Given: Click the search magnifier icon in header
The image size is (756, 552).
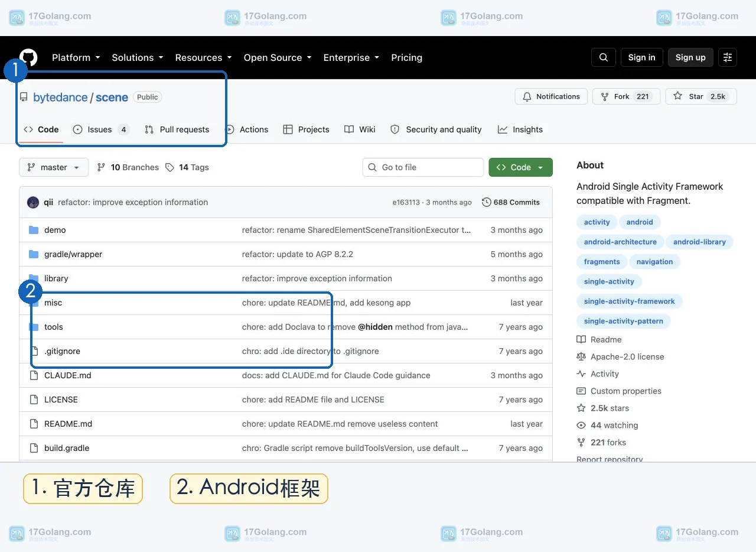Looking at the screenshot, I should point(604,57).
